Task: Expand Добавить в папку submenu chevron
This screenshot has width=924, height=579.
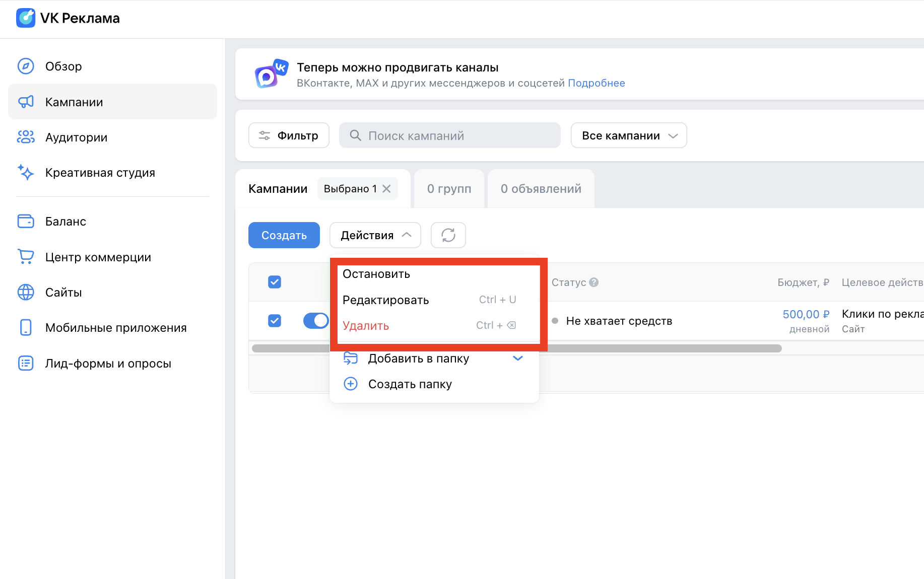Action: (x=518, y=358)
